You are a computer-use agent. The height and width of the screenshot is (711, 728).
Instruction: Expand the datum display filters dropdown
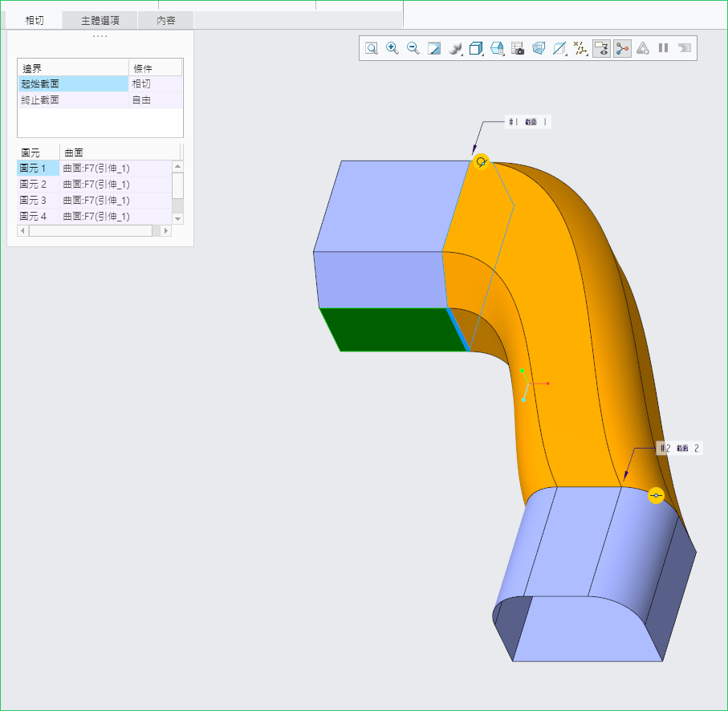tap(581, 48)
